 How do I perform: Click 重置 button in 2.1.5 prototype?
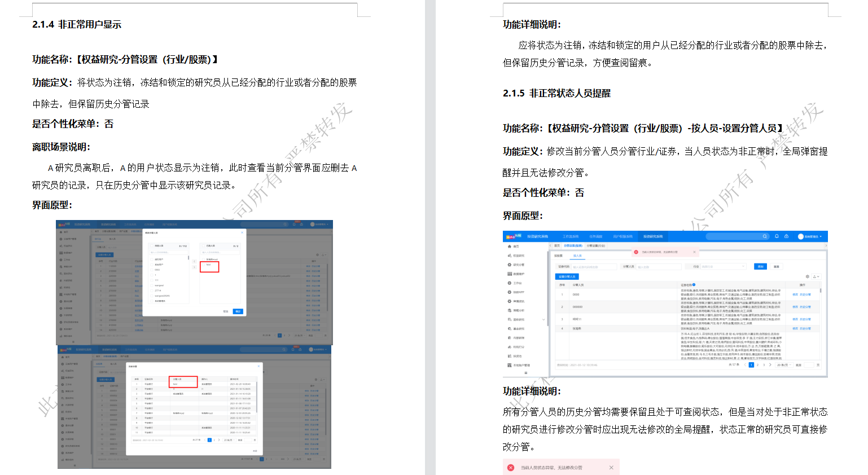pos(777,266)
